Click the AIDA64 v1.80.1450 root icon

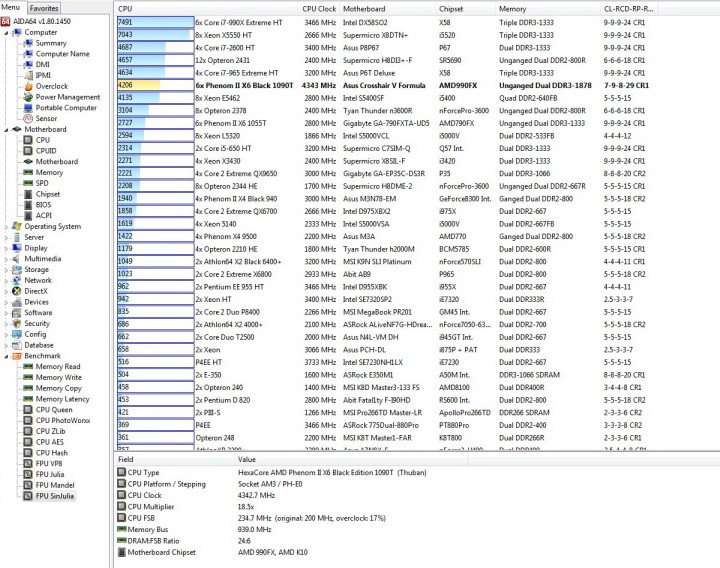point(6,22)
